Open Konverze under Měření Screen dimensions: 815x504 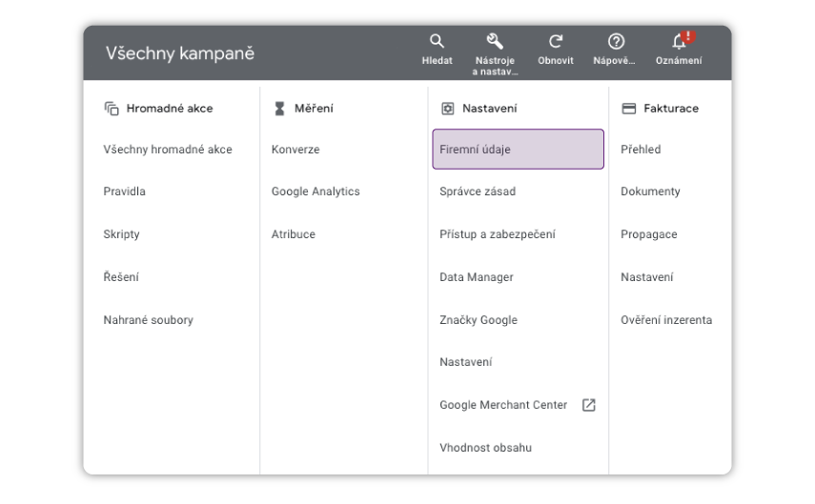tap(295, 150)
